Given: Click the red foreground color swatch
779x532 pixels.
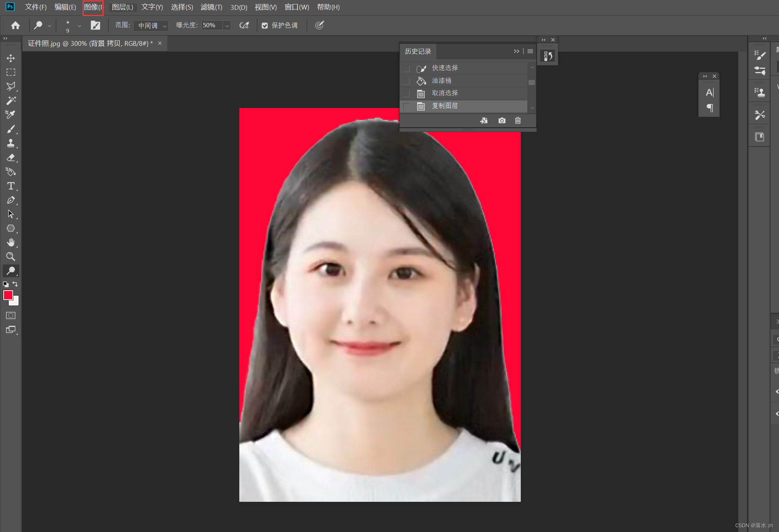Looking at the screenshot, I should 8,295.
